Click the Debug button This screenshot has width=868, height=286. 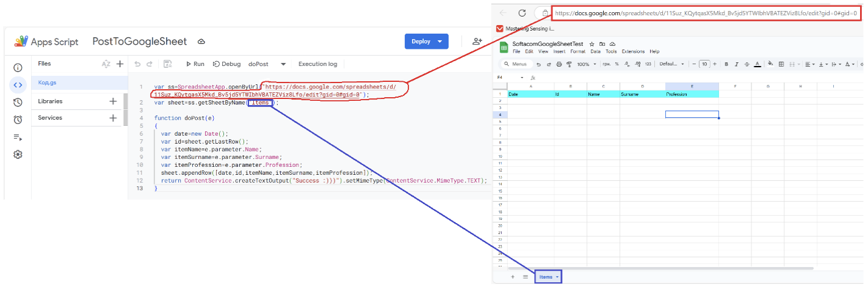[226, 64]
